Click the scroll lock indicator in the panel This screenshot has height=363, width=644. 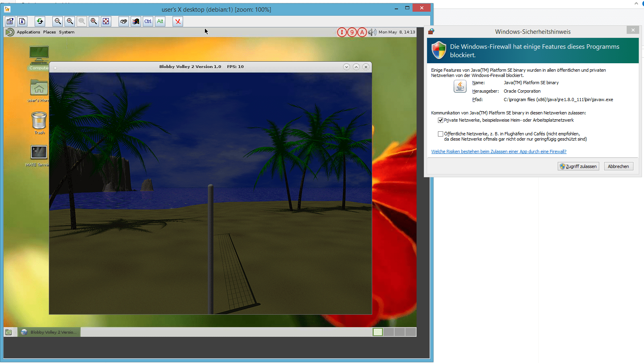(x=342, y=32)
